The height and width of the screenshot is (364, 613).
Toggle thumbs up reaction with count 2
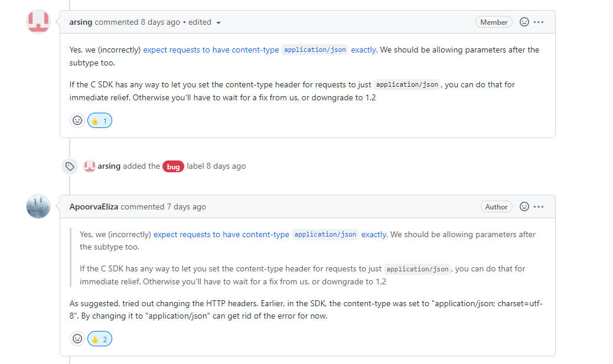pos(100,339)
